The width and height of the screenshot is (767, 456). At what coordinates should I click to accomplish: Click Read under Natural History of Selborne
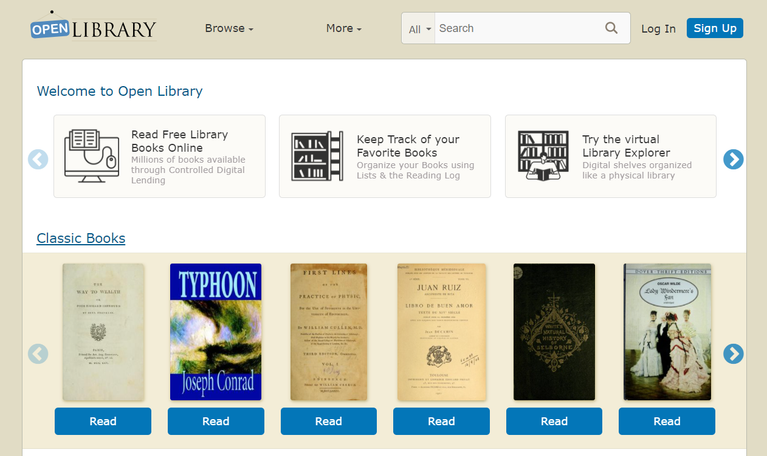click(x=554, y=421)
